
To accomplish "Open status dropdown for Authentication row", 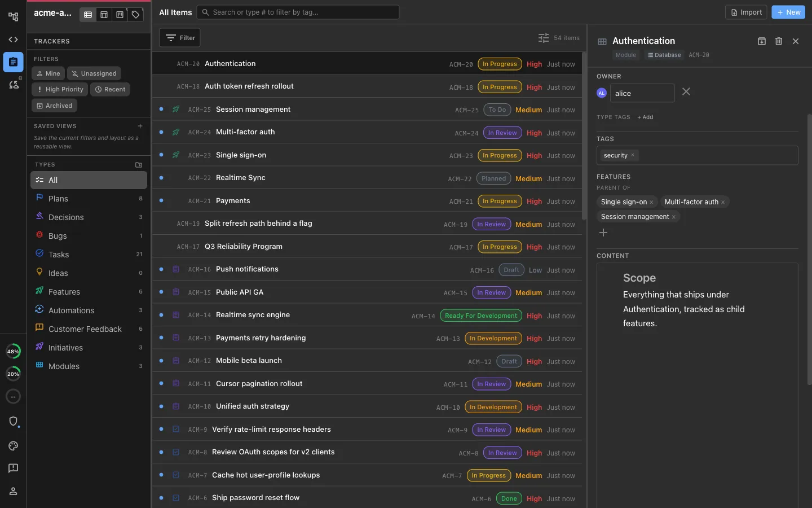I will [x=500, y=64].
